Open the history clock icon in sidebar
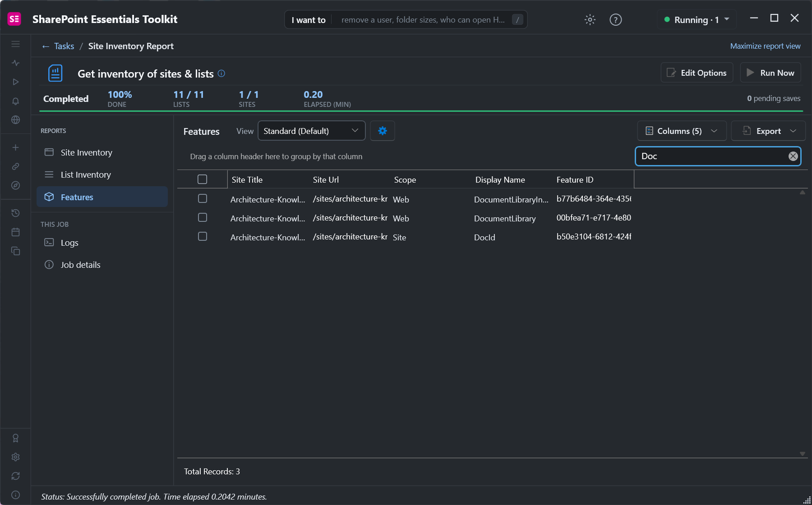The height and width of the screenshot is (505, 812). (15, 213)
